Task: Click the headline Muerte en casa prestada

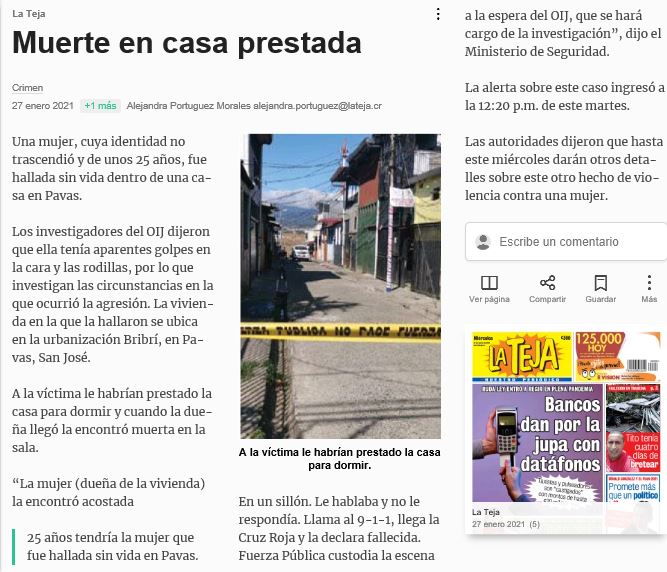Action: 187,43
